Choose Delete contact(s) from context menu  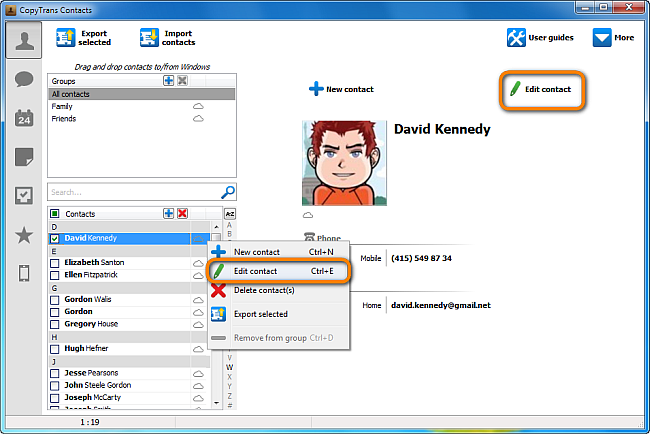278,291
